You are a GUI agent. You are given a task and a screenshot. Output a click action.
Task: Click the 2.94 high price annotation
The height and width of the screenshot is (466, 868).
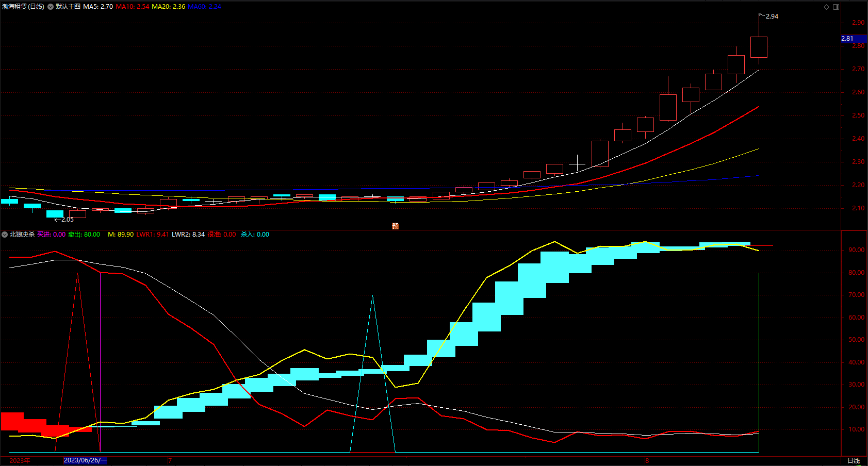772,16
